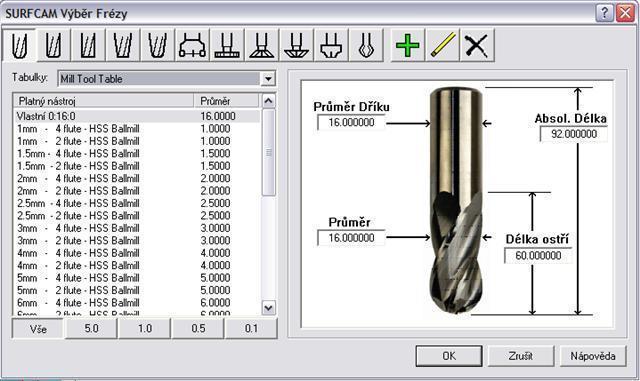Select the bull nose end mill icon
The image size is (640, 381).
coord(54,45)
